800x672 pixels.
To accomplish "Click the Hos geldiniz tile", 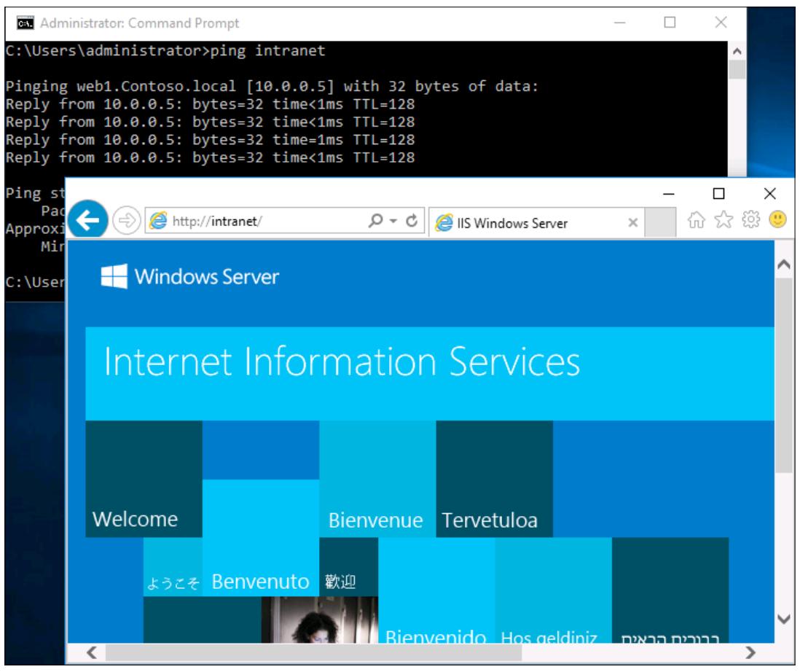I will pos(553,590).
